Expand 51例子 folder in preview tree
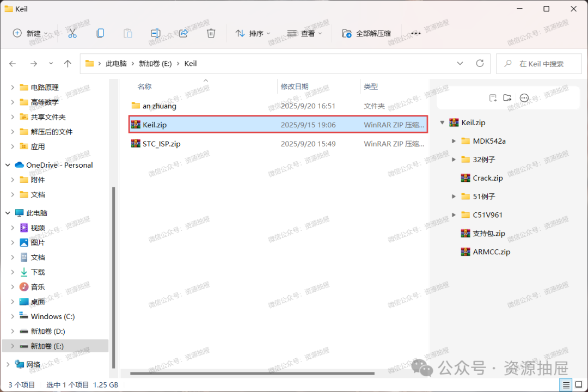 pyautogui.click(x=454, y=197)
